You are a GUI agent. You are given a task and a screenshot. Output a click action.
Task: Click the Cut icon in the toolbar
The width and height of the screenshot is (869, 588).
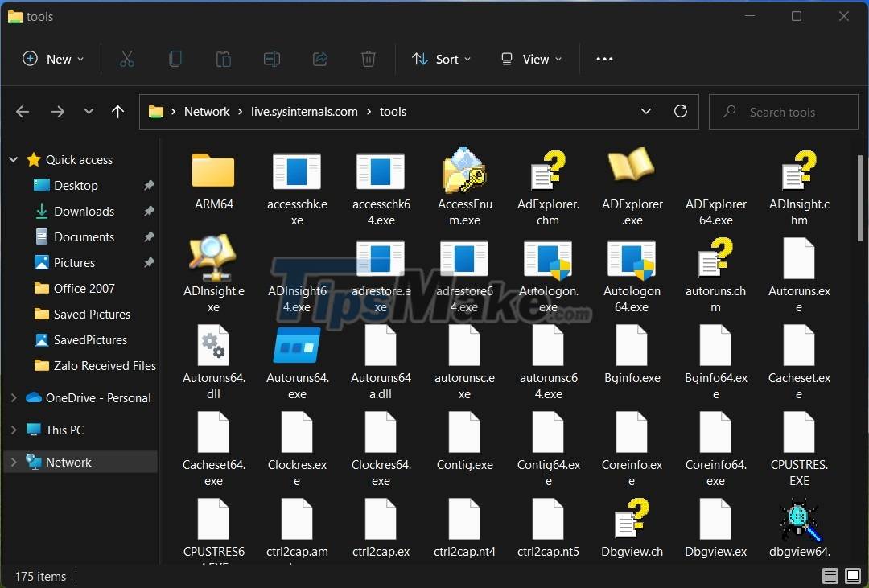[126, 59]
